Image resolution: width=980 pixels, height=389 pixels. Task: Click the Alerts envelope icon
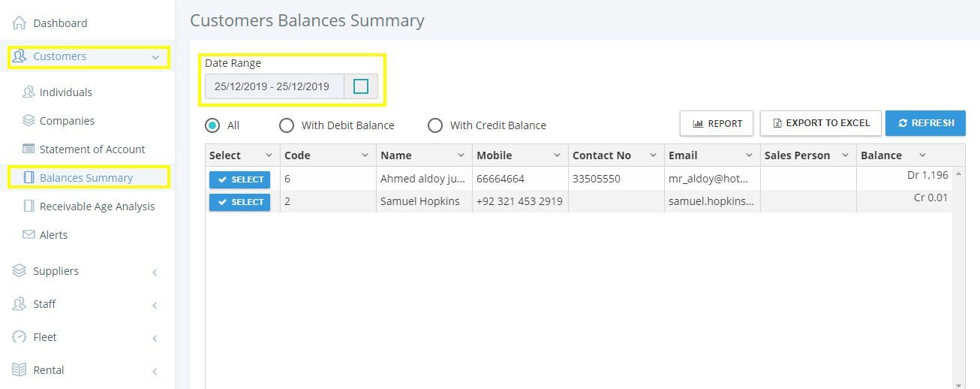pos(29,235)
